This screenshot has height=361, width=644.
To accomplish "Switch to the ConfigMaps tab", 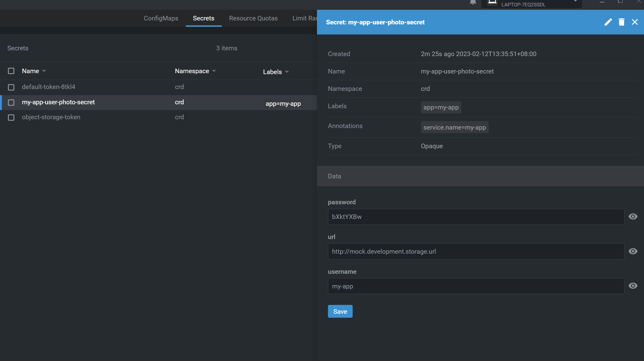I will 161,18.
